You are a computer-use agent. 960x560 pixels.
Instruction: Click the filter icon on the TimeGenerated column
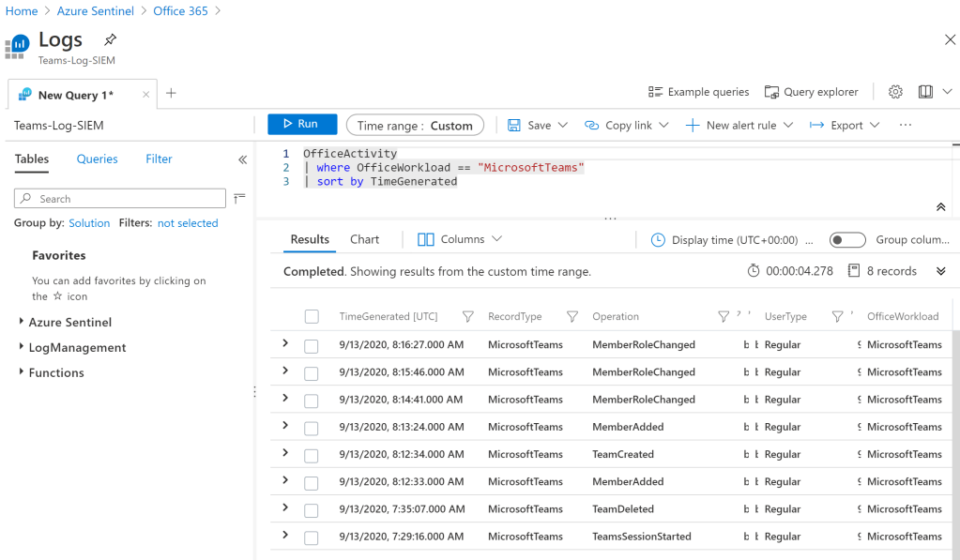click(x=468, y=317)
